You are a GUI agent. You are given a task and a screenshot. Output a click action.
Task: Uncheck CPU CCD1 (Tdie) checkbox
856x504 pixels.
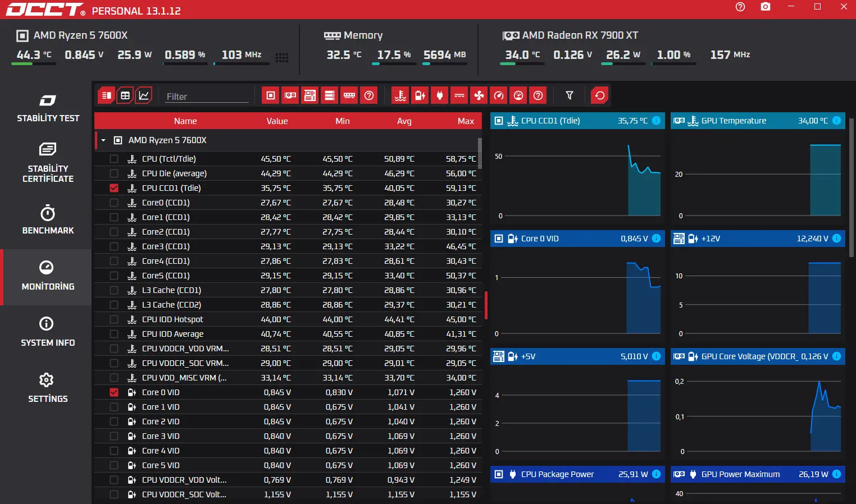tap(114, 188)
